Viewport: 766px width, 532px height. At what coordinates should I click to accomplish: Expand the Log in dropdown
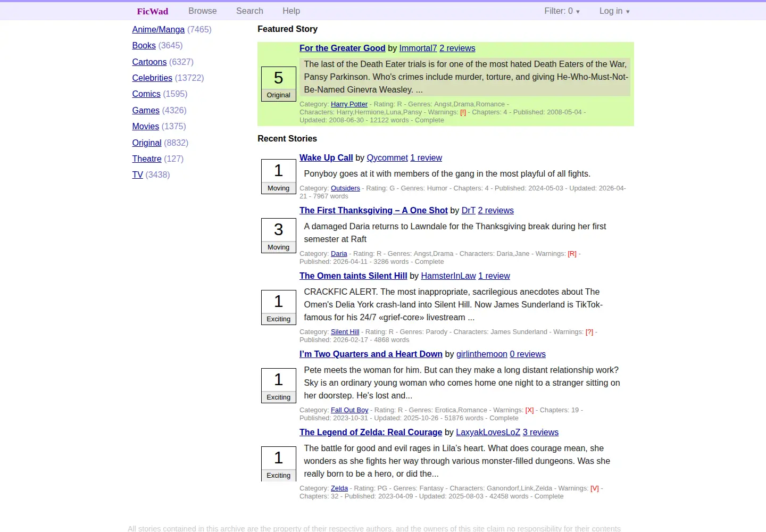(x=614, y=11)
